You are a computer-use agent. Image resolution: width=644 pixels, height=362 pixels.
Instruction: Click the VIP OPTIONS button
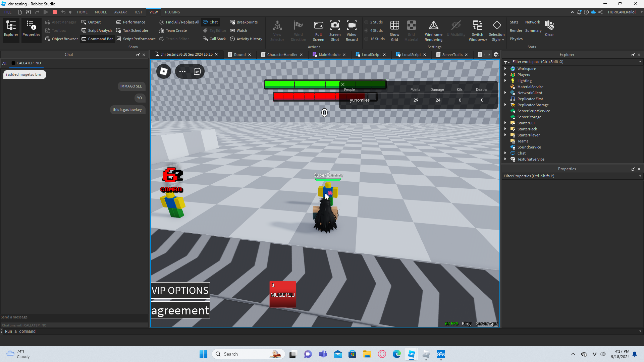coord(180,290)
